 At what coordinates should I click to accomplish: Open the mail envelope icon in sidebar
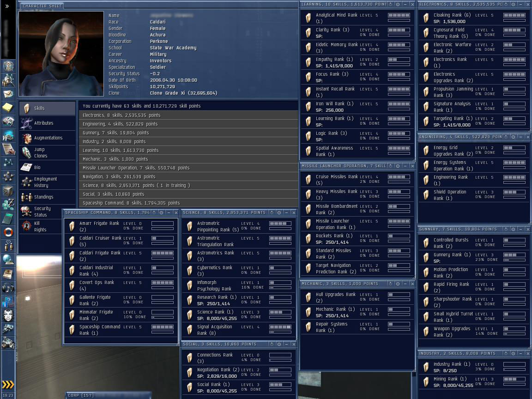click(8, 94)
